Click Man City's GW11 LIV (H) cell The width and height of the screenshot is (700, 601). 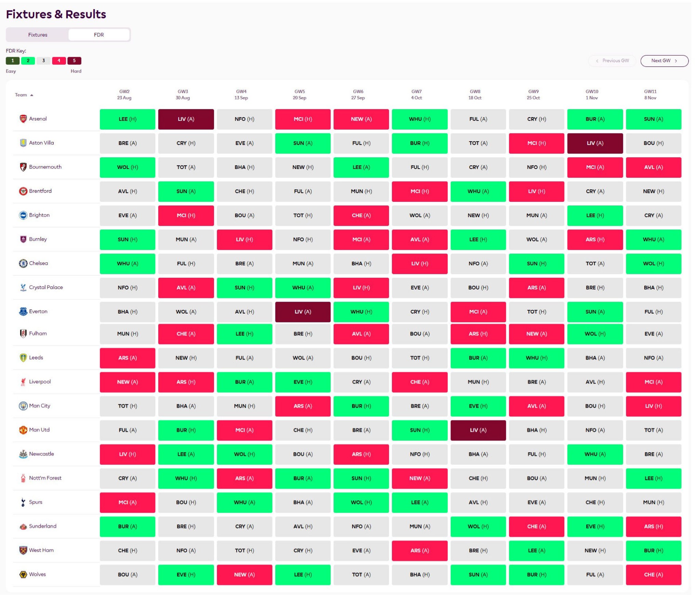(x=654, y=406)
